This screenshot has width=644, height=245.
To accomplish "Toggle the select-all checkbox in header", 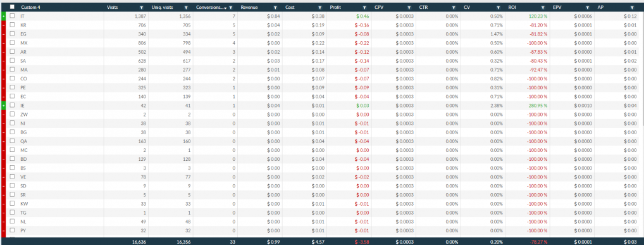I will tap(12, 7).
